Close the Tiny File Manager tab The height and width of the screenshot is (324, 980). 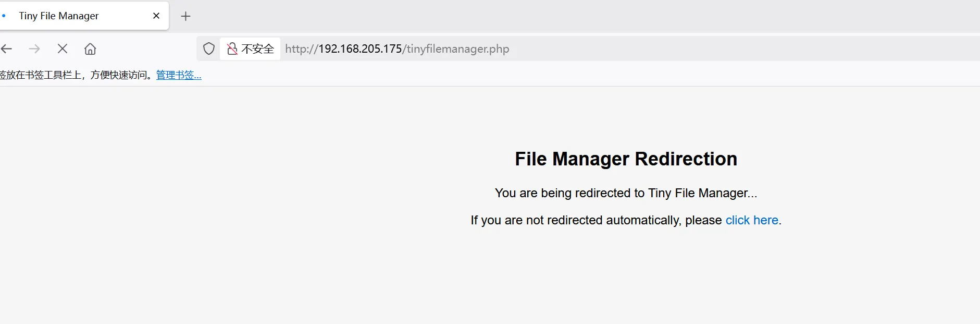pyautogui.click(x=156, y=16)
